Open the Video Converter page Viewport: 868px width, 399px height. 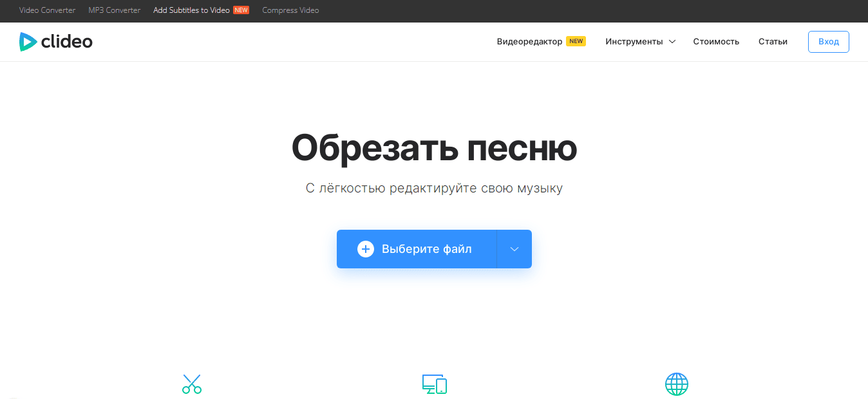pyautogui.click(x=46, y=10)
